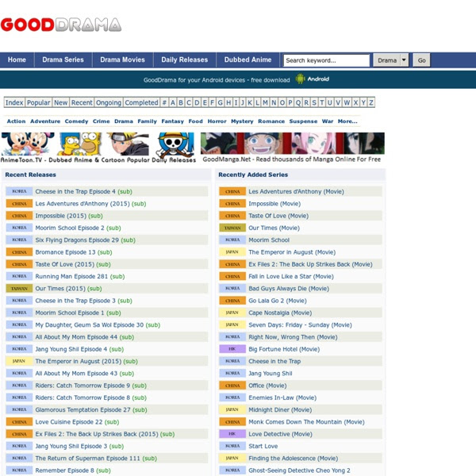
Task: Browse the Romance genre
Action: [271, 121]
